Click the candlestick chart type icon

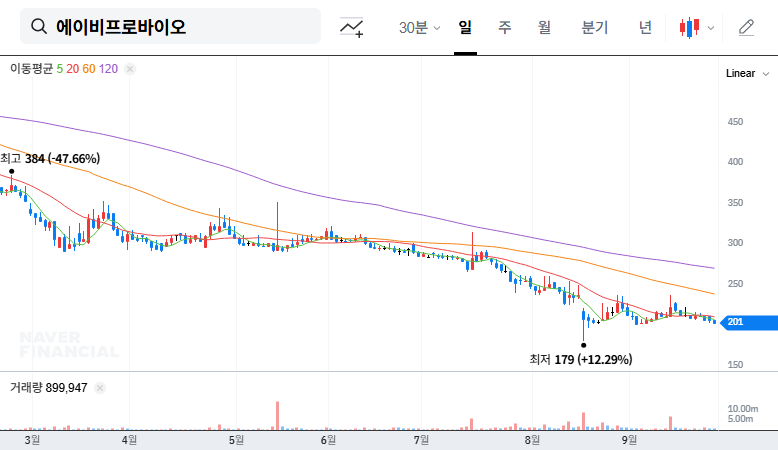690,28
